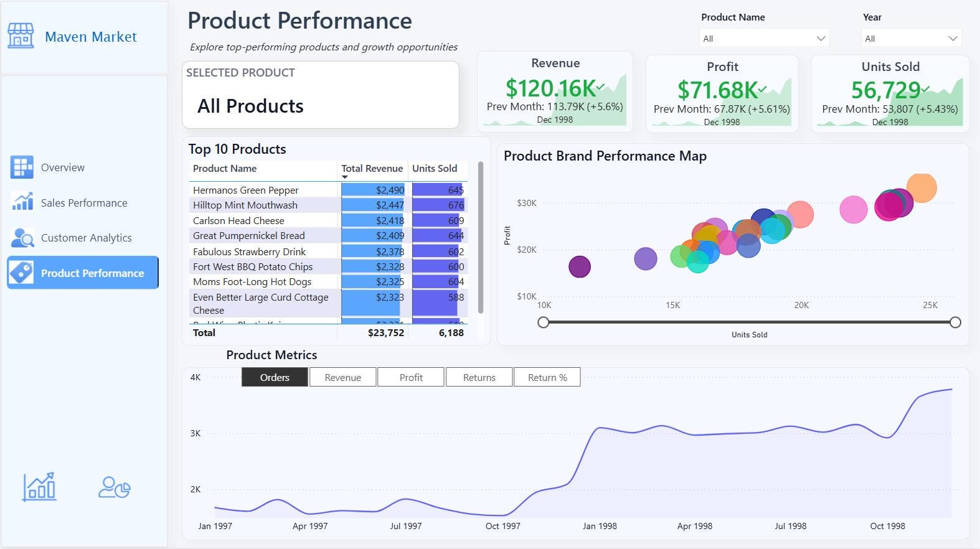Go to the Customer Analytics page
Image resolution: width=980 pixels, height=549 pixels.
[x=87, y=238]
